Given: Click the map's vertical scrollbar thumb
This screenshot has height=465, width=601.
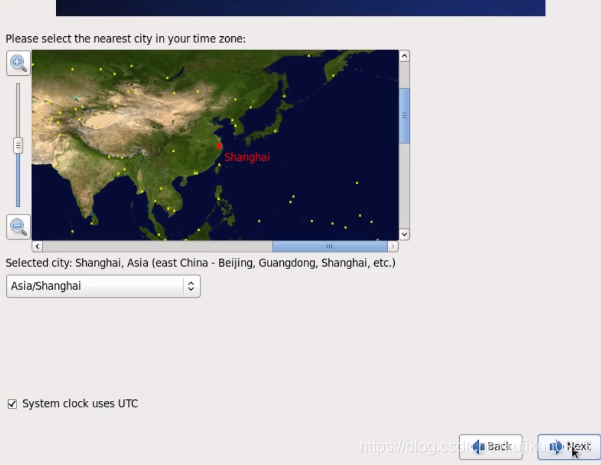Looking at the screenshot, I should click(404, 116).
